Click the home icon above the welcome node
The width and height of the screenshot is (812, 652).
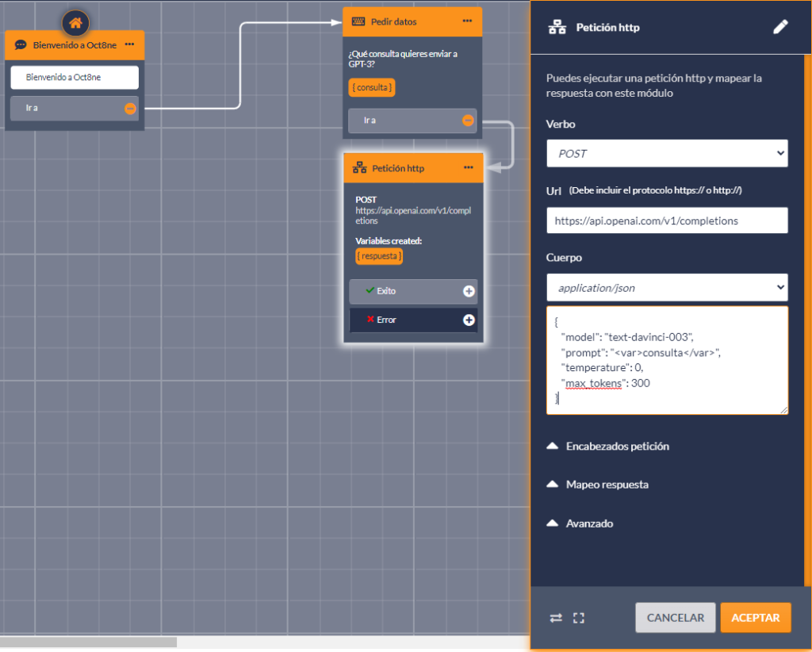75,23
